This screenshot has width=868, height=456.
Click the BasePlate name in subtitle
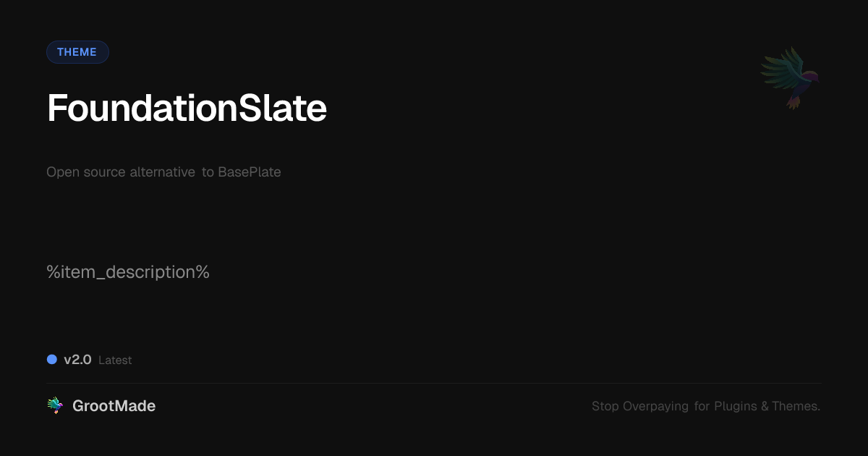point(249,172)
